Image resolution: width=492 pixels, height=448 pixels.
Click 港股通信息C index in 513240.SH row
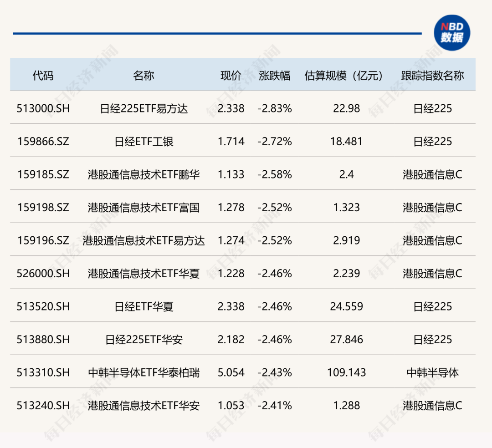tap(432, 405)
